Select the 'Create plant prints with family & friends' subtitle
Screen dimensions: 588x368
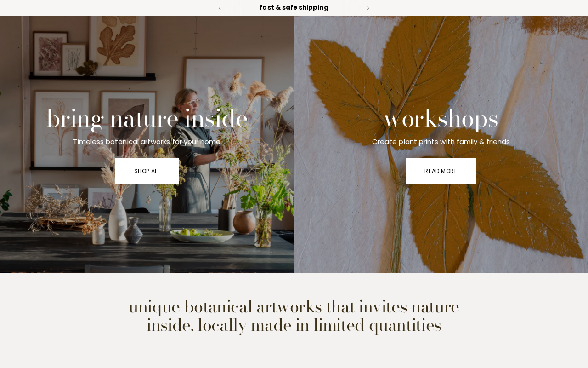441,142
